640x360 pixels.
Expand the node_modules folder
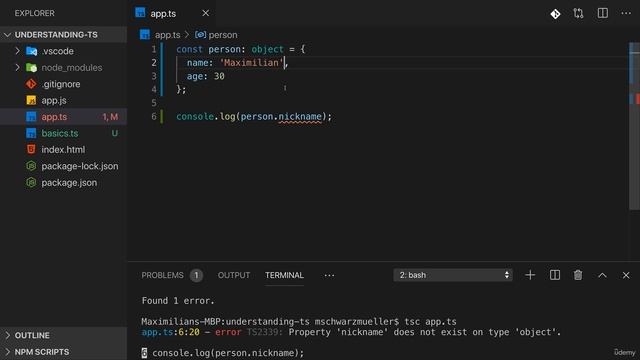(x=17, y=67)
